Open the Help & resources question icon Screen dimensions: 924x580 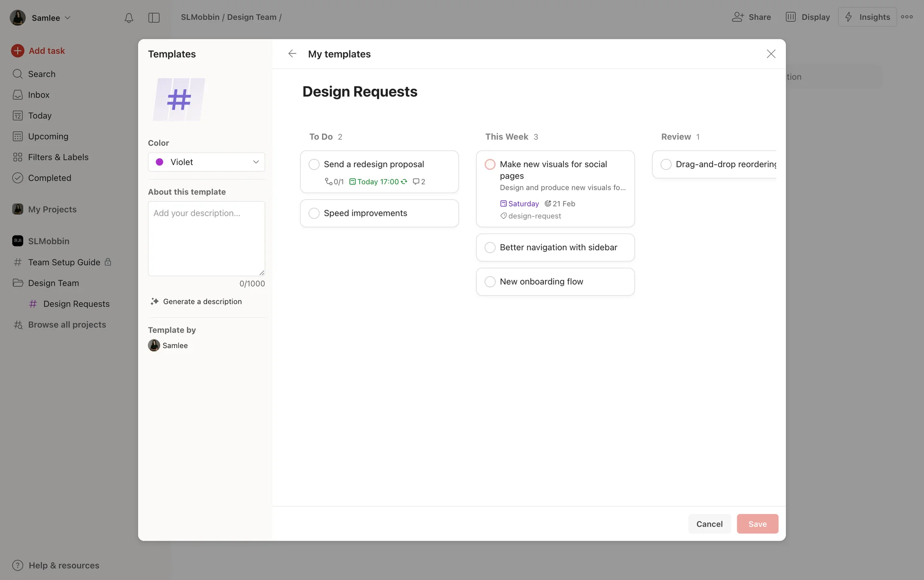point(18,566)
